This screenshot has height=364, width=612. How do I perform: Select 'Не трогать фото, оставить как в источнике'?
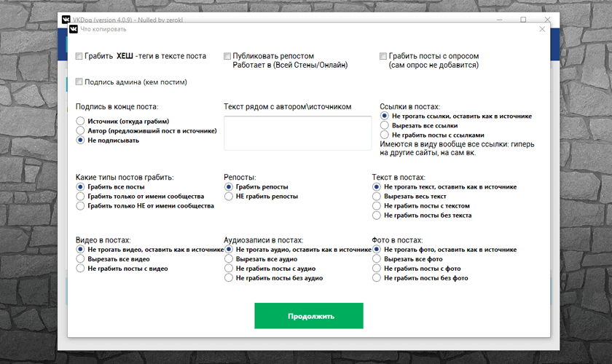[376, 249]
